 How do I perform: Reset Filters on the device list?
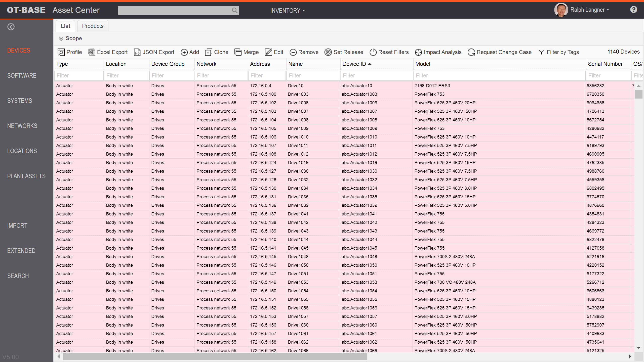(389, 52)
